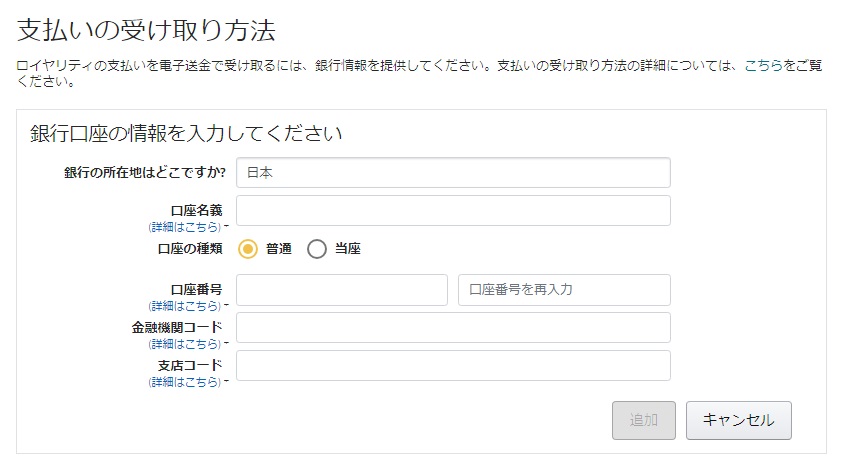
Task: Click the 銀行の所在地はどこですか? label text
Action: pyautogui.click(x=145, y=172)
